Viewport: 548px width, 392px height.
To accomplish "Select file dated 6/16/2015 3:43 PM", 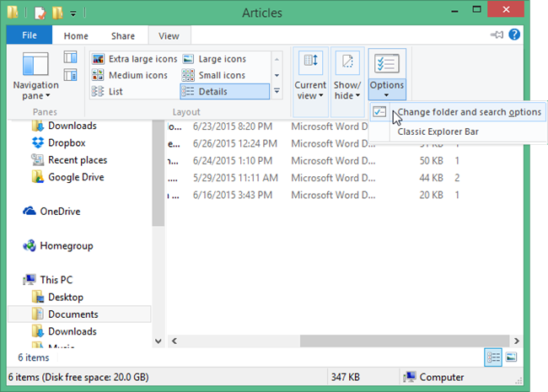I will pos(233,195).
